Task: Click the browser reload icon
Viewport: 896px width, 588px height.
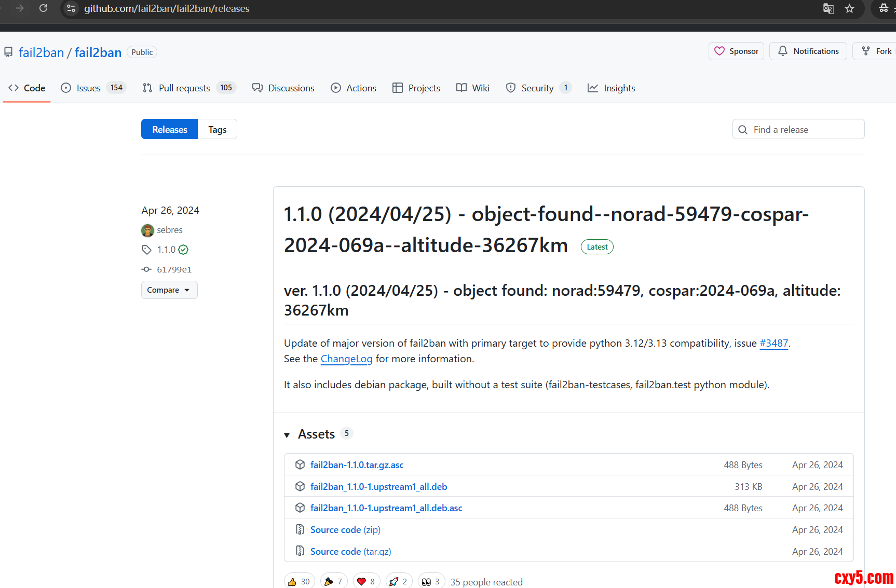Action: coord(44,8)
